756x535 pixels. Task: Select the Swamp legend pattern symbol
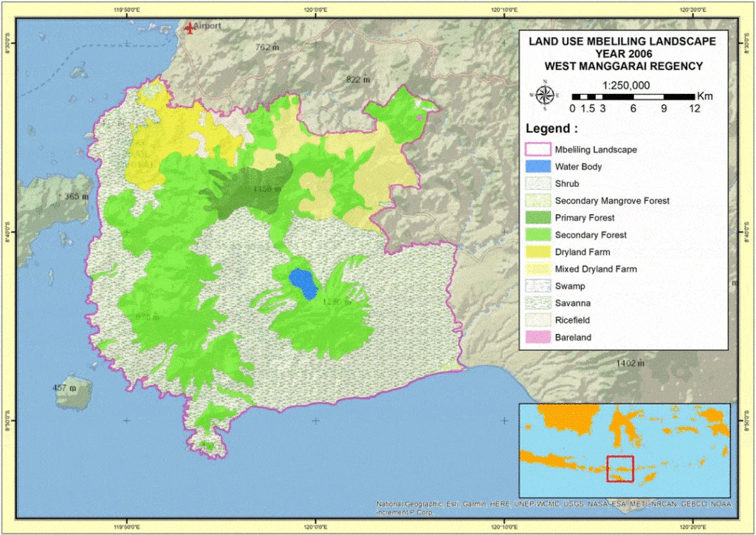coord(537,287)
